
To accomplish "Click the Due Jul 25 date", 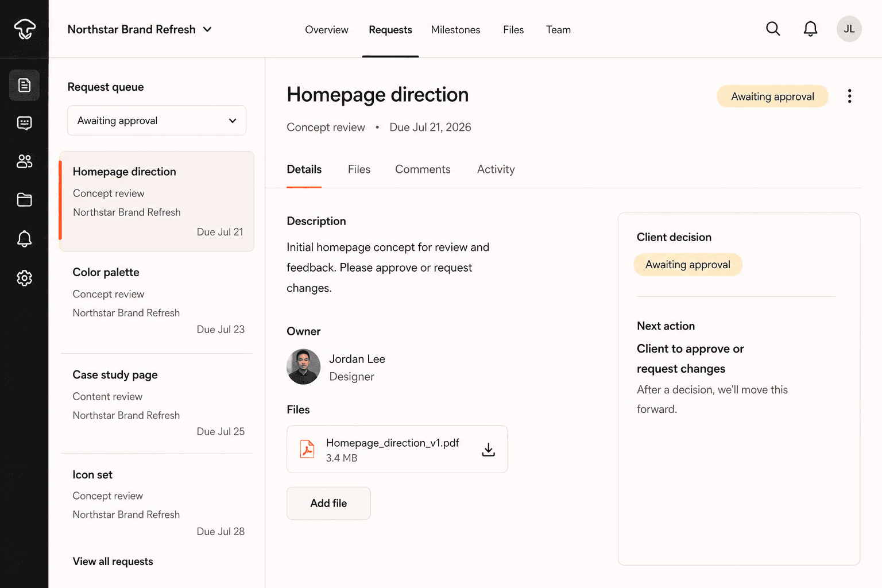I will (x=220, y=432).
